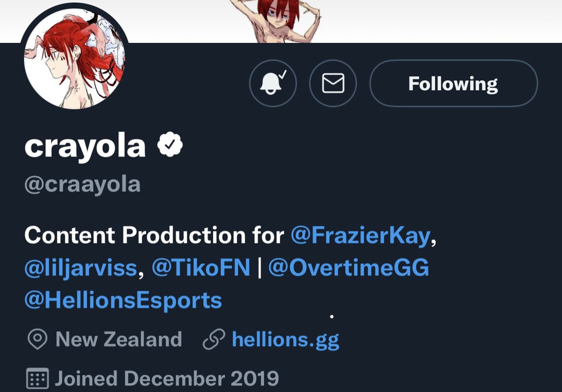This screenshot has height=392, width=562.
Task: Open the @OvertimeGG mention
Action: [x=349, y=268]
